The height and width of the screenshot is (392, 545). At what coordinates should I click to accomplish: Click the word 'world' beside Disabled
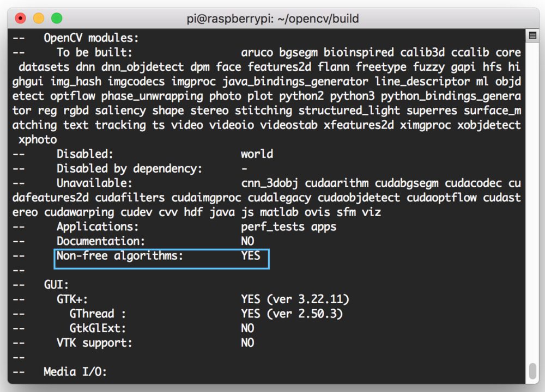257,154
